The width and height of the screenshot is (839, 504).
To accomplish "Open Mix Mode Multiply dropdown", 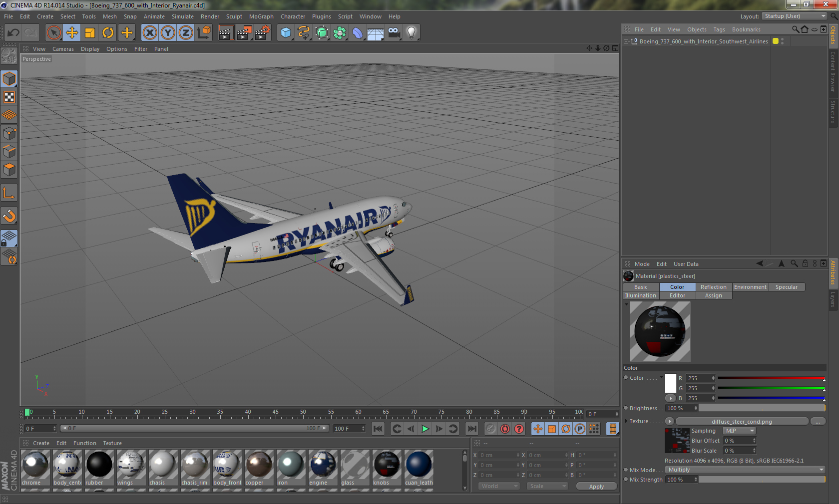I will click(x=746, y=470).
